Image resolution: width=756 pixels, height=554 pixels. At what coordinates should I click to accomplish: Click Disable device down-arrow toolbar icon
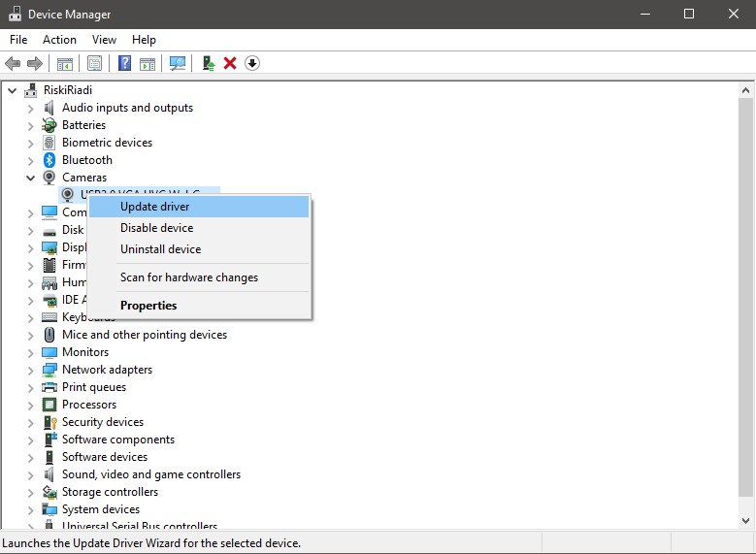point(252,63)
